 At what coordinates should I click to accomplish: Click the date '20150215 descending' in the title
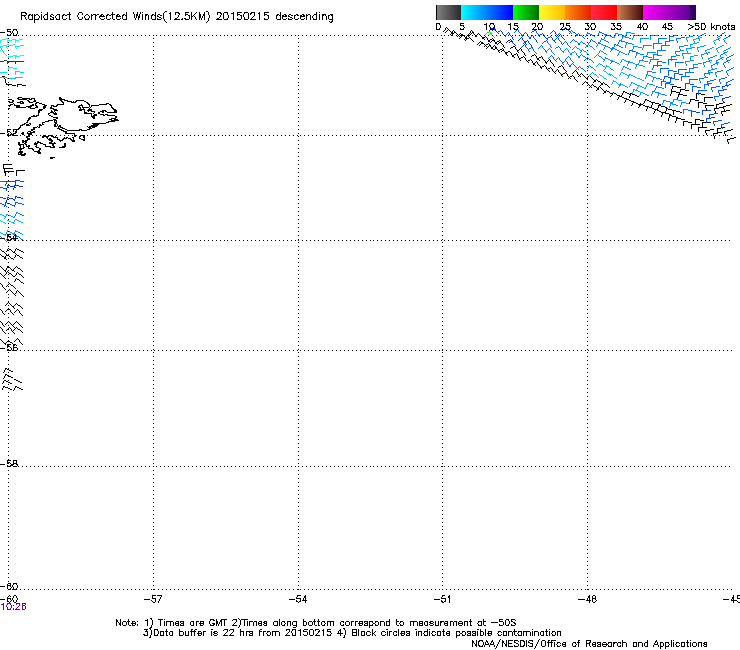click(275, 17)
